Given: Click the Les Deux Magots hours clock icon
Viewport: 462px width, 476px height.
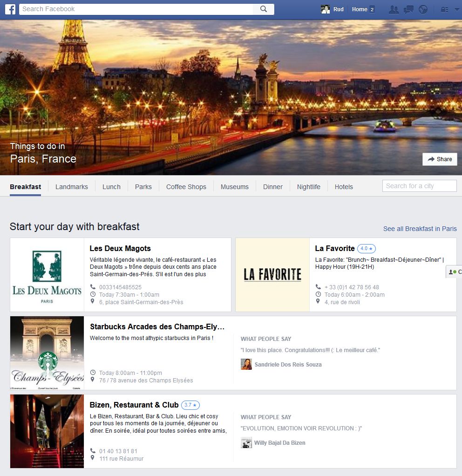Looking at the screenshot, I should click(93, 294).
